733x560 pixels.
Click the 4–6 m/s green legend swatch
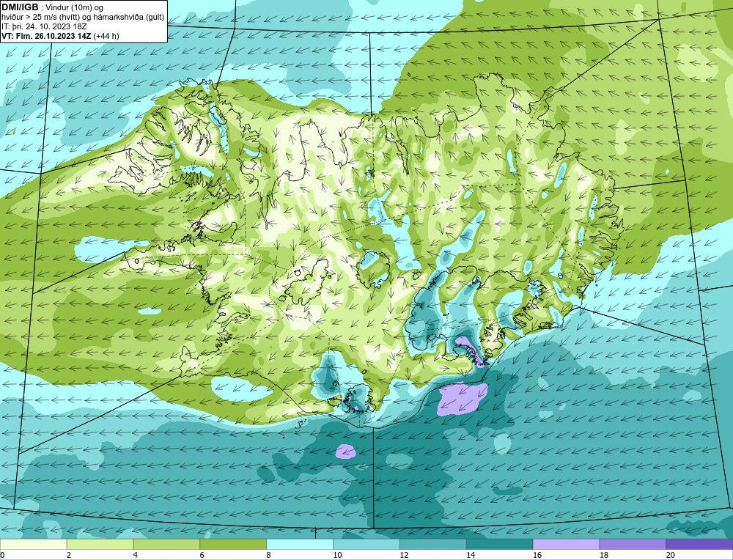[x=166, y=544]
